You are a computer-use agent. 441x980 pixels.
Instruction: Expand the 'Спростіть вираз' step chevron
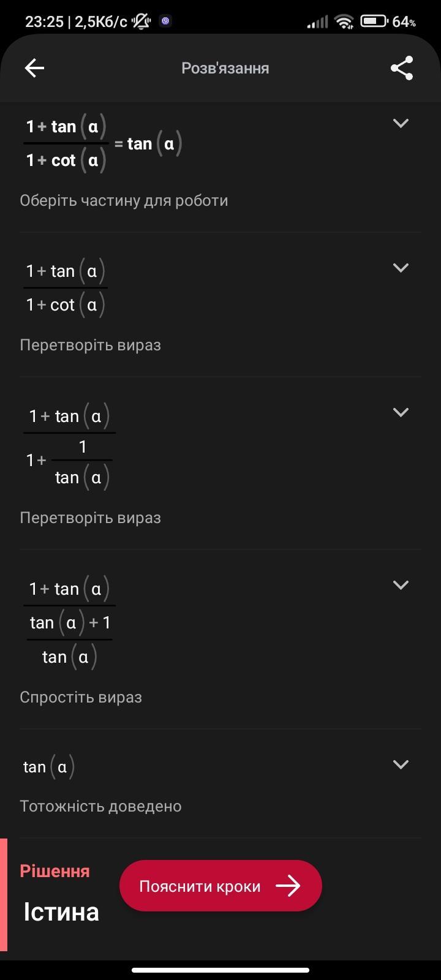click(x=401, y=586)
